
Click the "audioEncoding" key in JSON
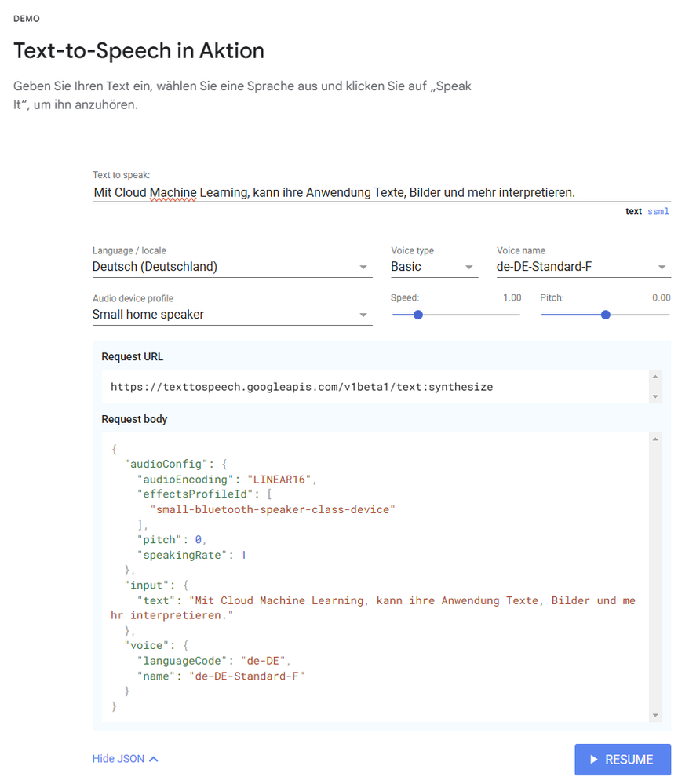coord(185,480)
